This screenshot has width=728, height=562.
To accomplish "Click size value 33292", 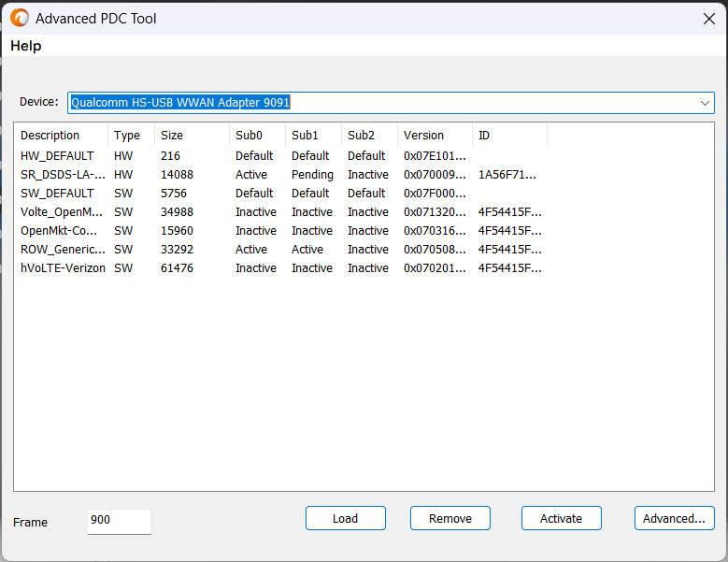I will [177, 250].
